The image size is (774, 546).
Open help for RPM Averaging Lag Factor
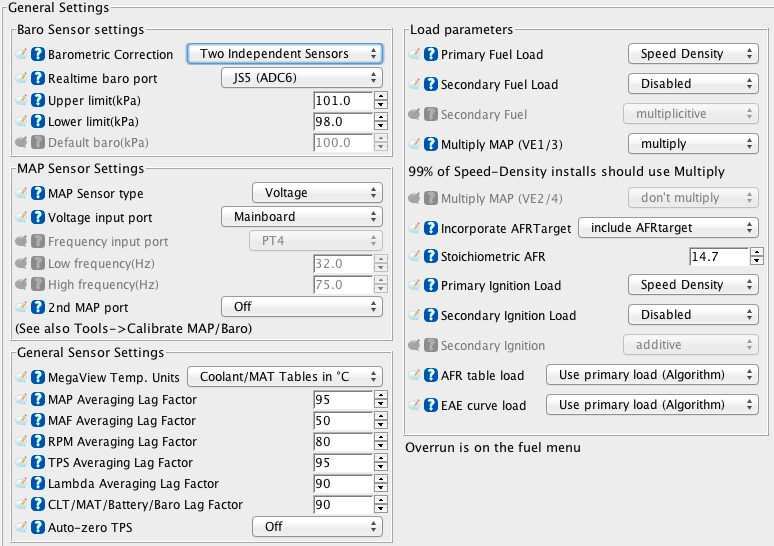39,441
